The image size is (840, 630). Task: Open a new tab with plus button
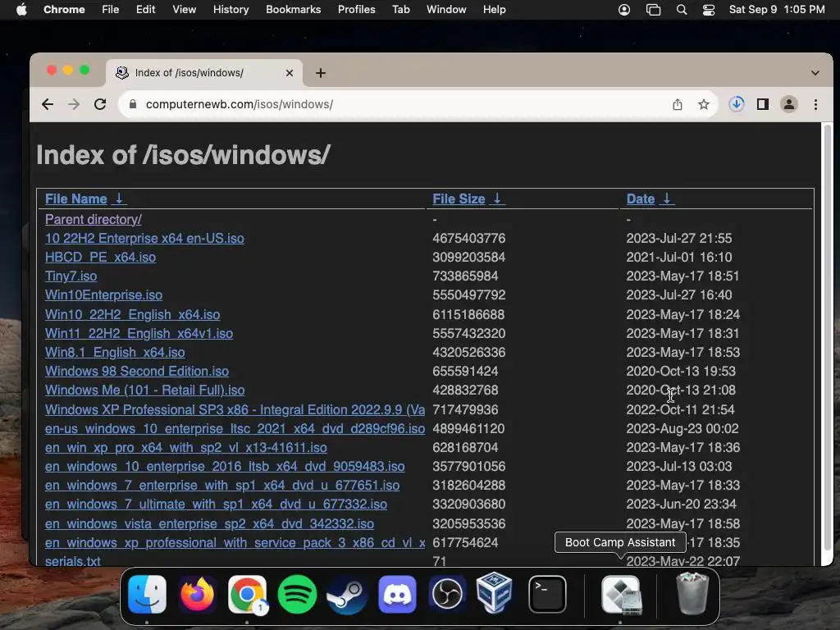coord(321,73)
